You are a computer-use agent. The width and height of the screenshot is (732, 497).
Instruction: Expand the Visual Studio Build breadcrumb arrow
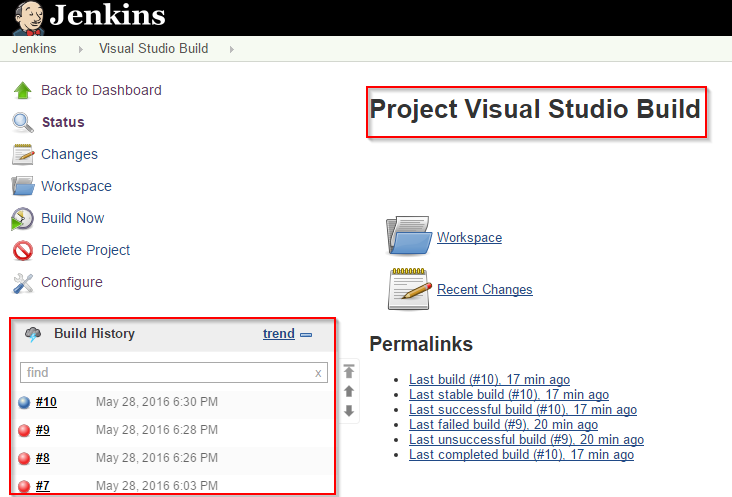(x=232, y=49)
